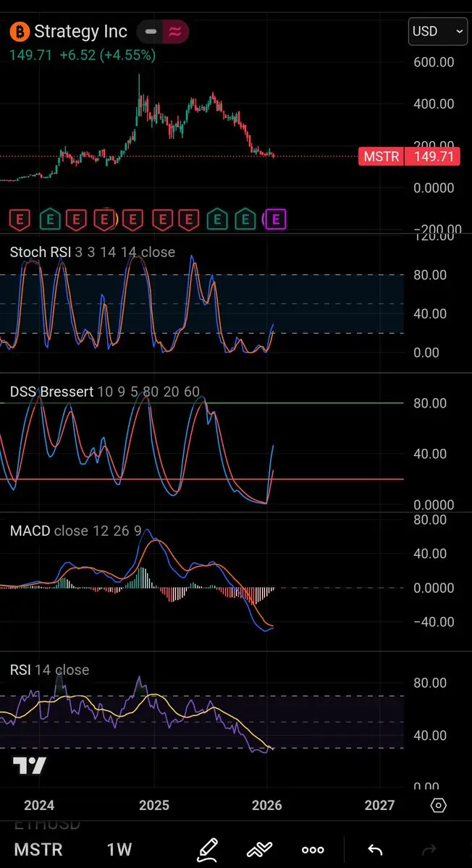The width and height of the screenshot is (472, 868).
Task: Tap the 2027 label on the time axis
Action: [379, 805]
